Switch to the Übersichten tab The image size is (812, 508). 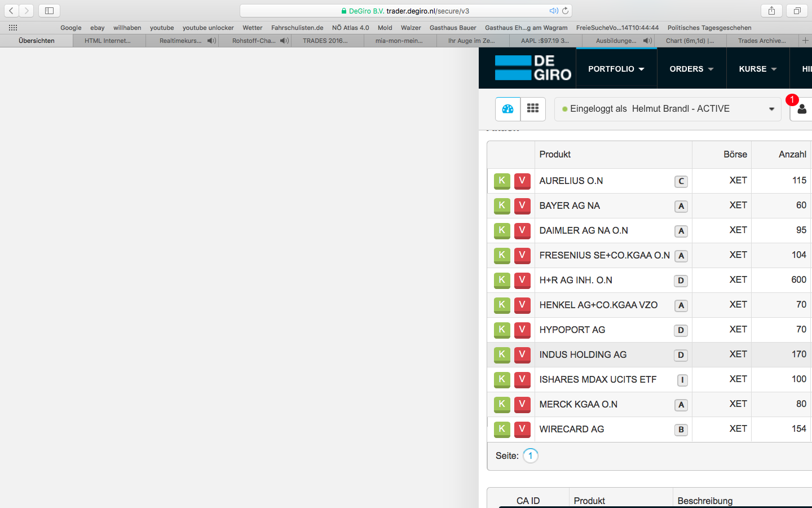click(37, 41)
